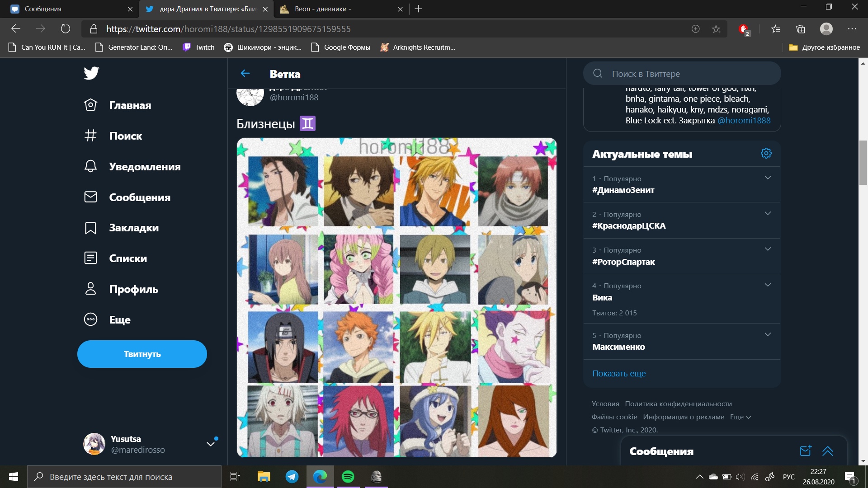Open Сообщения in the sidebar

[127, 197]
